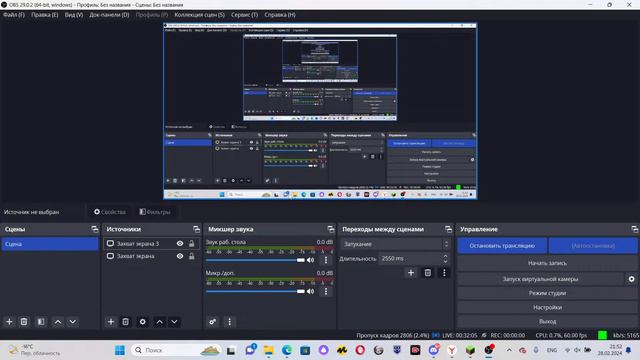This screenshot has width=640, height=360.
Task: Open Настройки button in Controls
Action: tap(547, 307)
